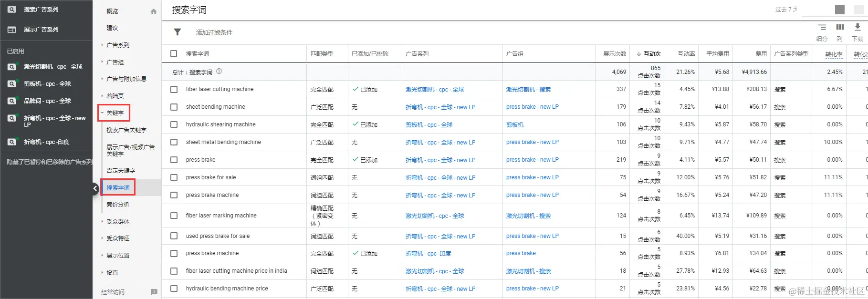Open 折弯机 - cpc -印度 campaign link in table
Image resolution: width=868 pixels, height=299 pixels.
[x=428, y=254]
